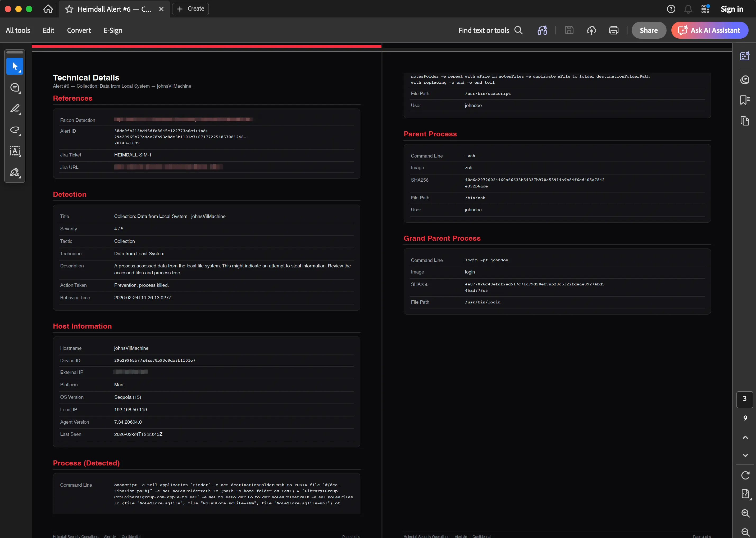This screenshot has width=756, height=538.
Task: Choose the Select arrow tool
Action: 15,66
